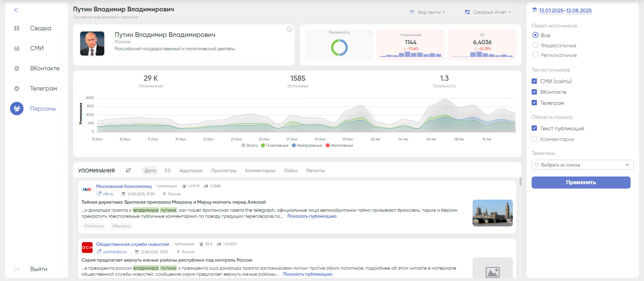Viewport: 644px width, 281px height.
Task: Enable the Комментарии search area checkbox
Action: (534, 139)
